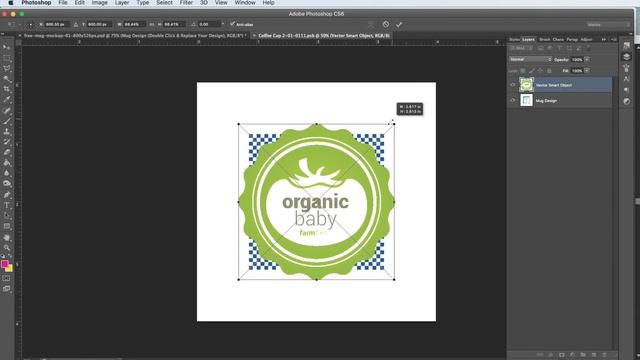
Task: Select the Magic Wand tool
Action: point(7,79)
